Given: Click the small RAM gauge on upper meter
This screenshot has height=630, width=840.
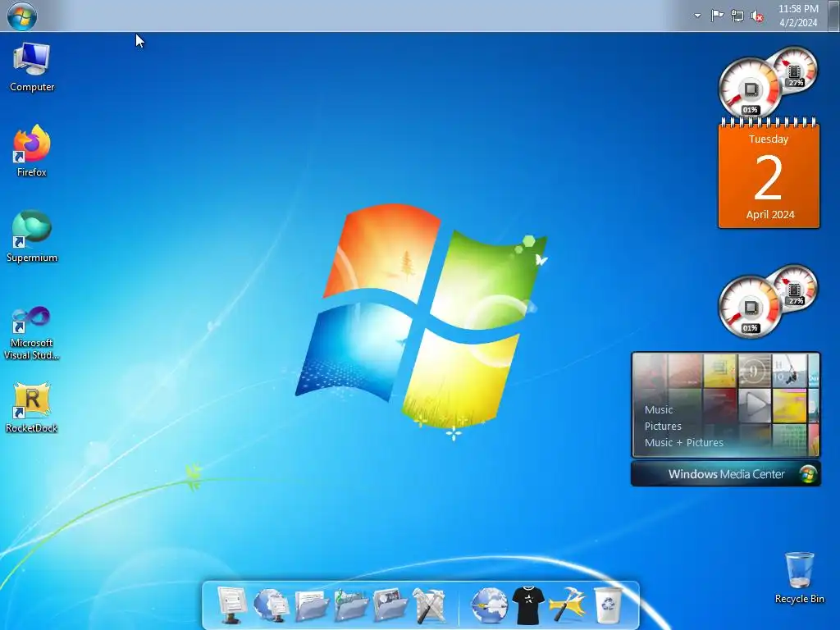Looking at the screenshot, I should (x=795, y=70).
